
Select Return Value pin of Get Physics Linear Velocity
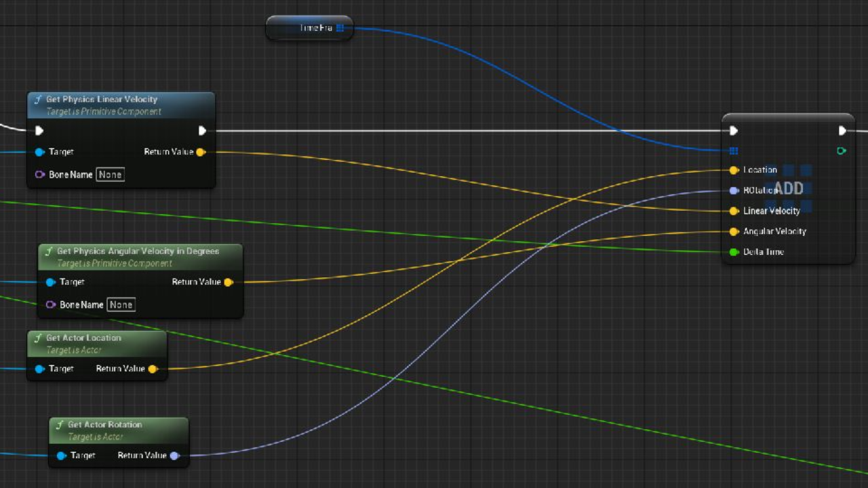[201, 152]
